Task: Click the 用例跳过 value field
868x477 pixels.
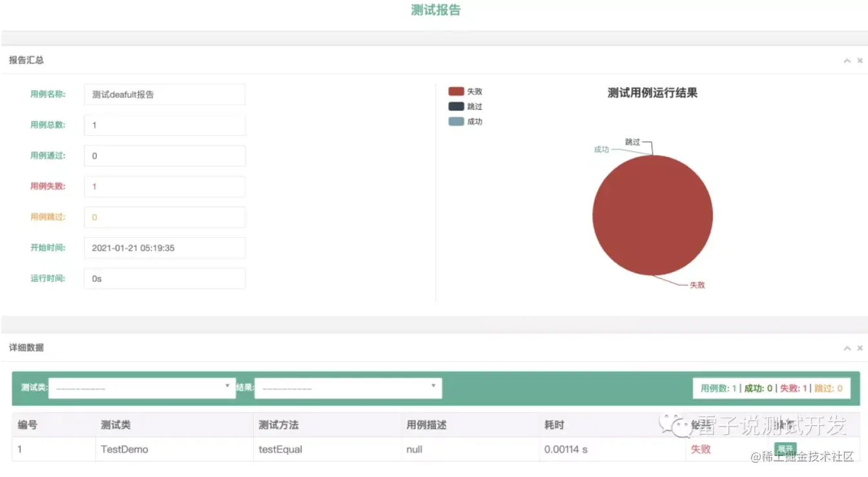Action: click(x=165, y=217)
